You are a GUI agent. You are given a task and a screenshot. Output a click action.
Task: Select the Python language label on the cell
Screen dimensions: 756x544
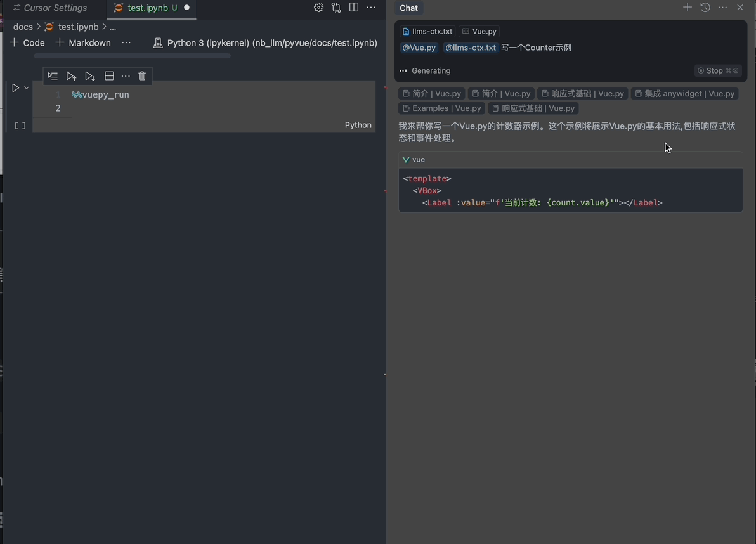[x=358, y=125]
